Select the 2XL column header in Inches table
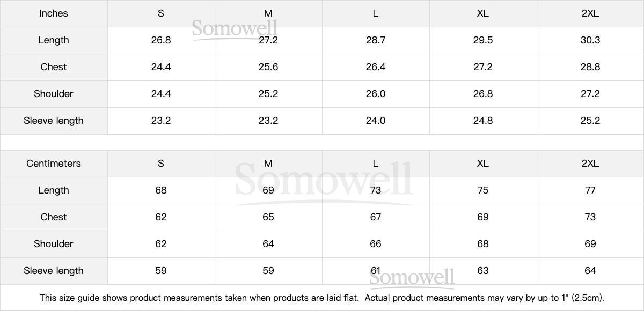 [590, 13]
